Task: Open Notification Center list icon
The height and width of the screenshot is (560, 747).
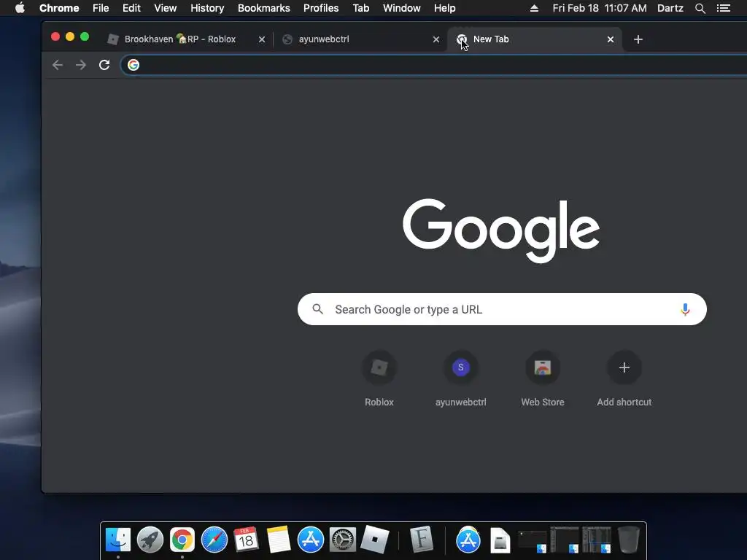Action: pos(723,8)
